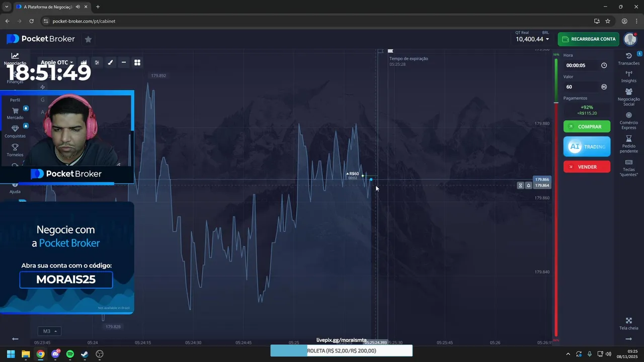Open the Ajuda help section
Image resolution: width=644 pixels, height=362 pixels.
click(x=15, y=189)
